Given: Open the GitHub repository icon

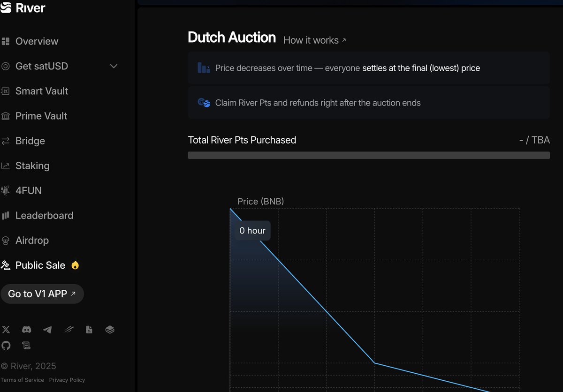Looking at the screenshot, I should coord(6,346).
